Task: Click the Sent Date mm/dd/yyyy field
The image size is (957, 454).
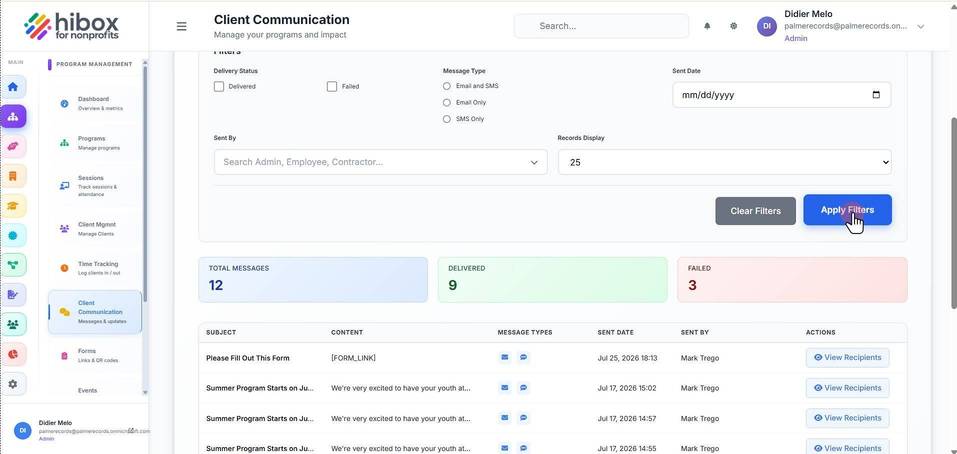Action: (781, 95)
